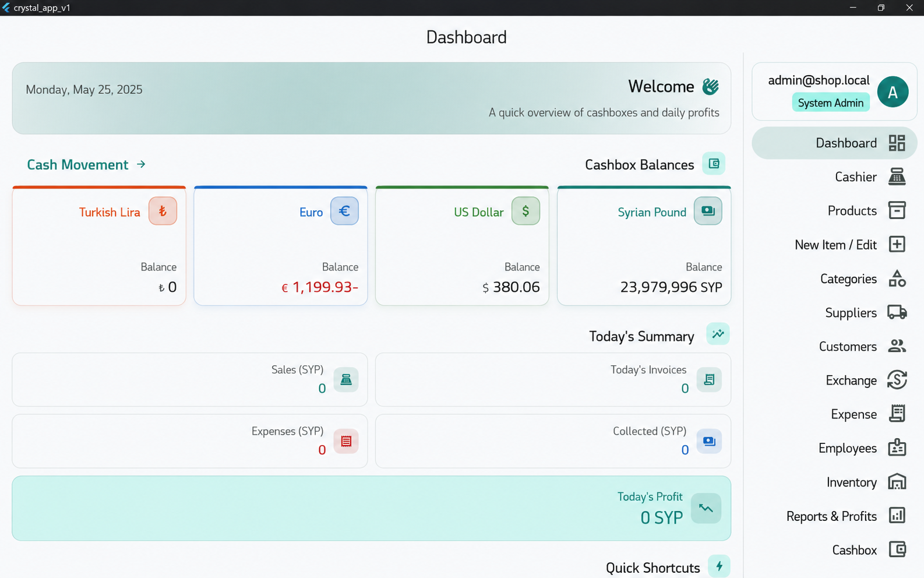Click the US Dollar balance 380.06
Image resolution: width=924 pixels, height=578 pixels.
[511, 287]
